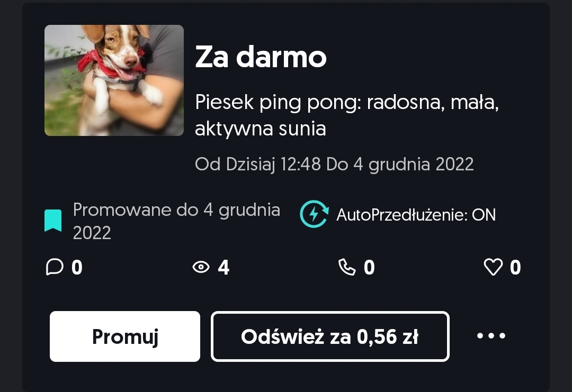Open the dog listing thumbnail photo
572x392 pixels.
pos(114,80)
